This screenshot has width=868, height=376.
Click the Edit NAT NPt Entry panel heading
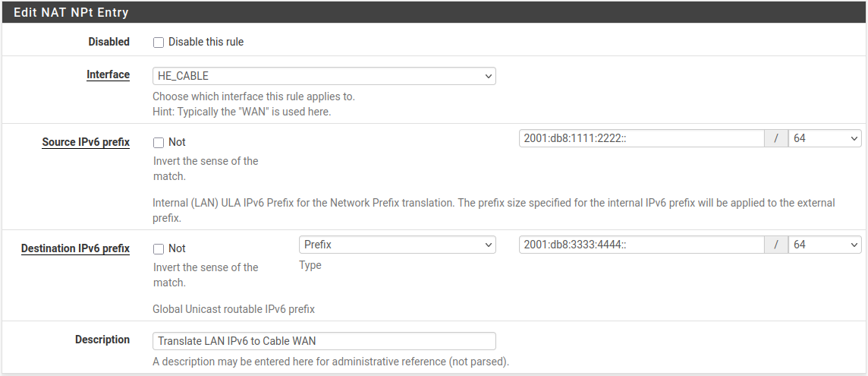point(71,12)
